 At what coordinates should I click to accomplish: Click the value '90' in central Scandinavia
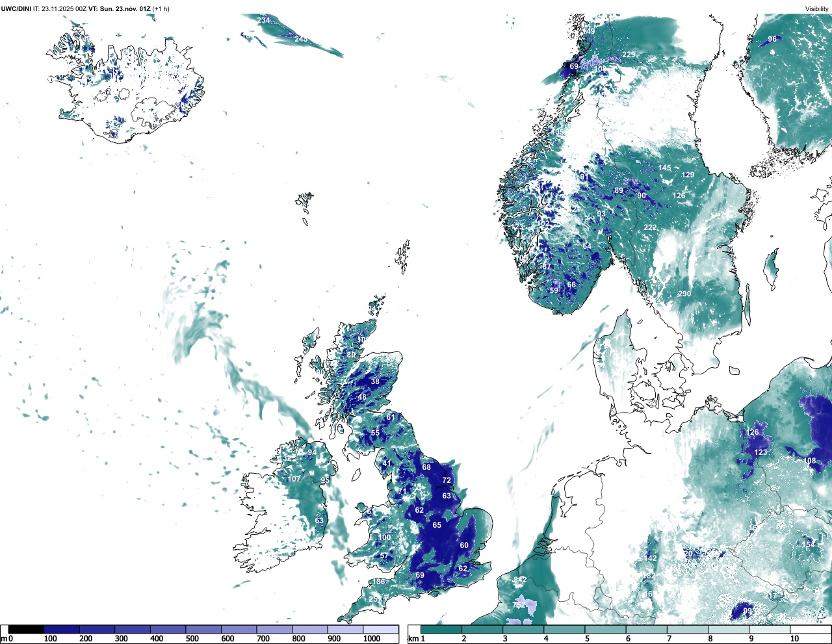[642, 196]
